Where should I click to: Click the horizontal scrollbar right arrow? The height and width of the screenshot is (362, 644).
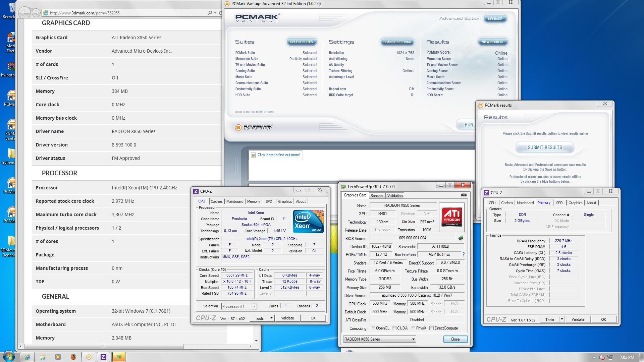pos(250,346)
